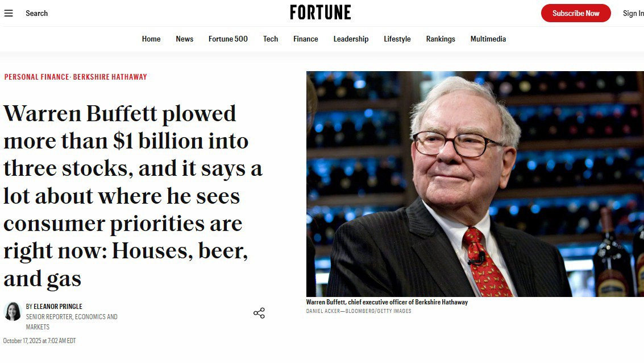Click the Search field in header

coord(37,13)
